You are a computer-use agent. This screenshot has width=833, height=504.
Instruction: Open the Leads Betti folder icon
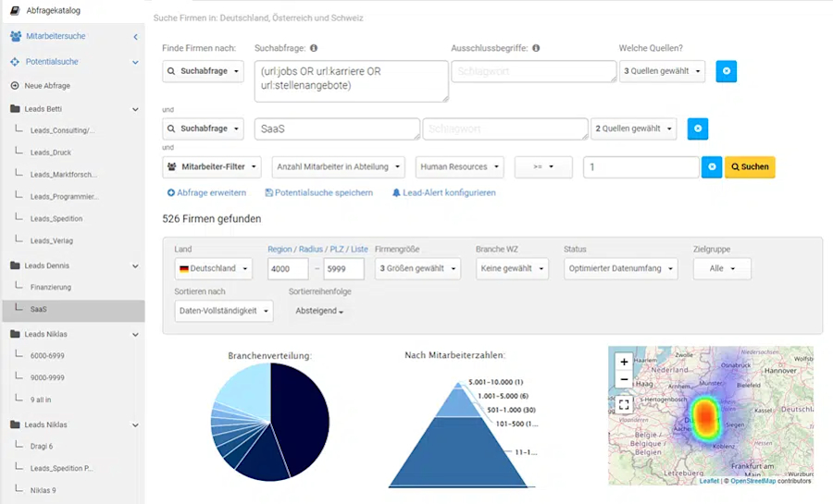[16, 109]
